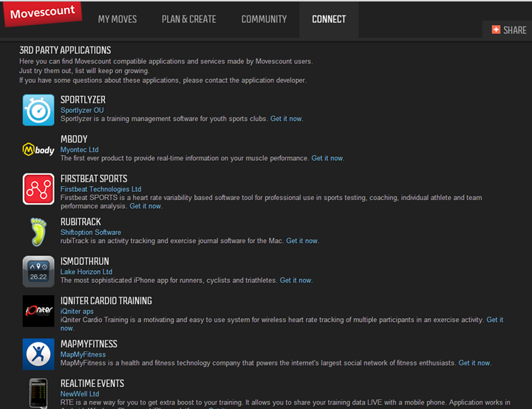Go to the Community tab

(264, 19)
